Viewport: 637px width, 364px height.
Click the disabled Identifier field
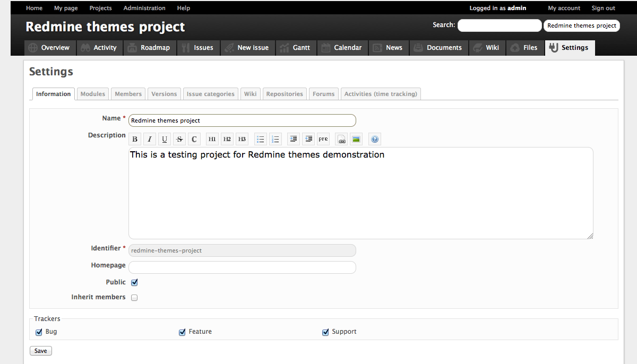pyautogui.click(x=242, y=250)
